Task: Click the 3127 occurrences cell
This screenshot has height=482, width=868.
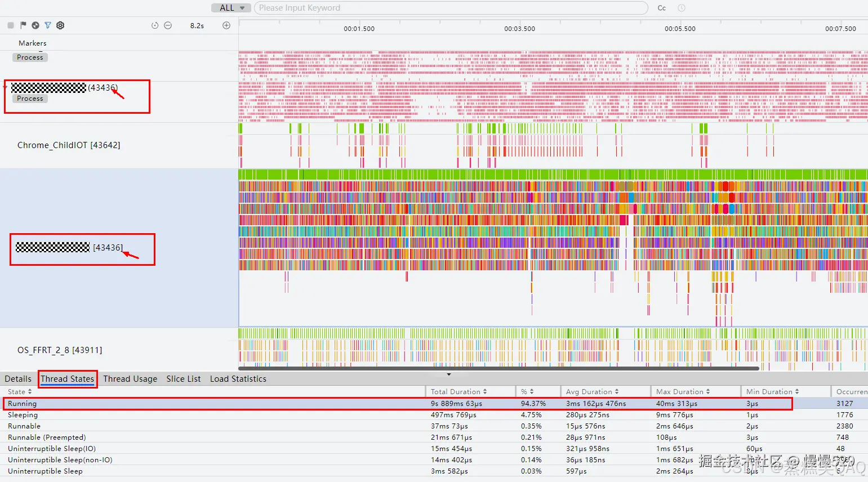Action: (844, 404)
